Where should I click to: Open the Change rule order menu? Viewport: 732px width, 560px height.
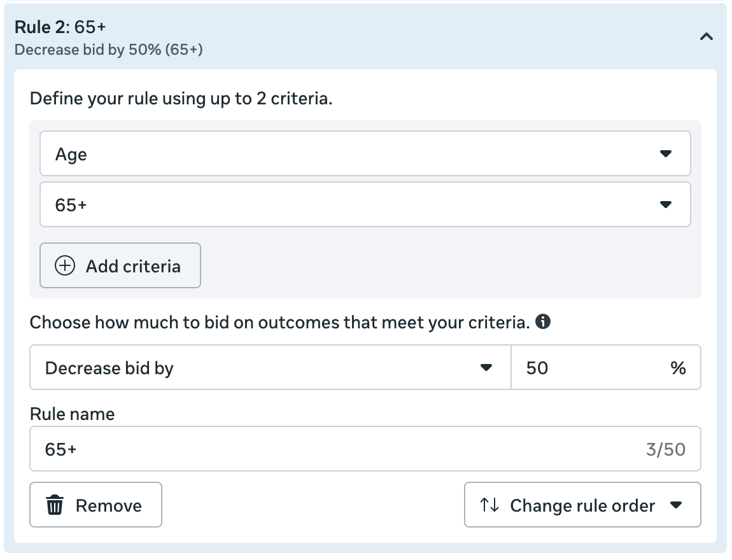582,505
